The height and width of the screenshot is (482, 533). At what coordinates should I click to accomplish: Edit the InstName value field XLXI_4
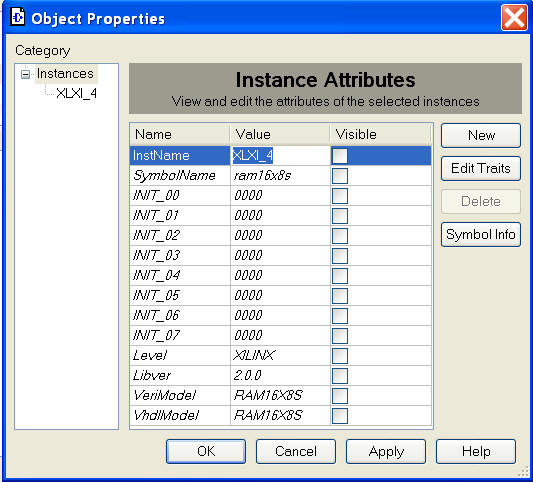point(280,156)
